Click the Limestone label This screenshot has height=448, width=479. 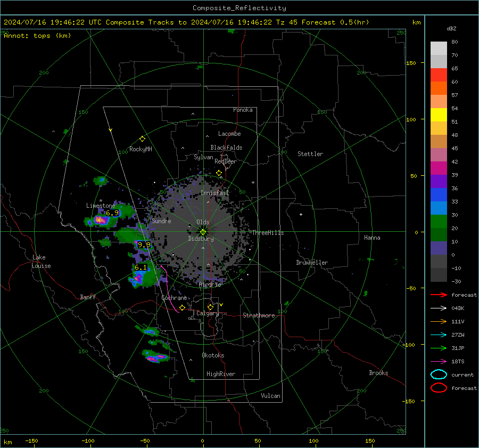101,206
